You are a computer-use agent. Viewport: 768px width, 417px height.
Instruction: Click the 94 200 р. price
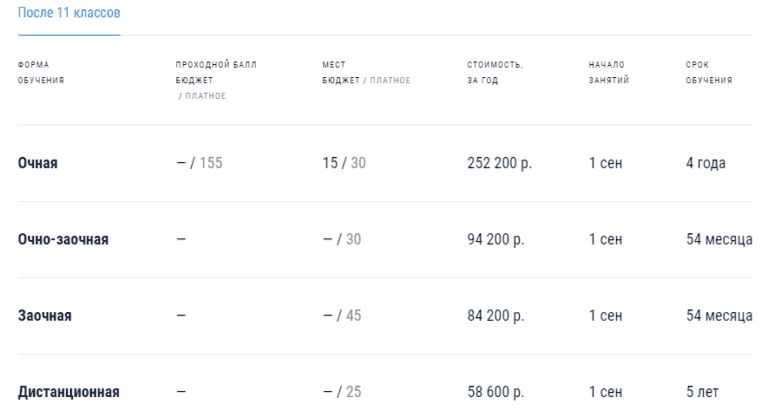[x=495, y=239]
